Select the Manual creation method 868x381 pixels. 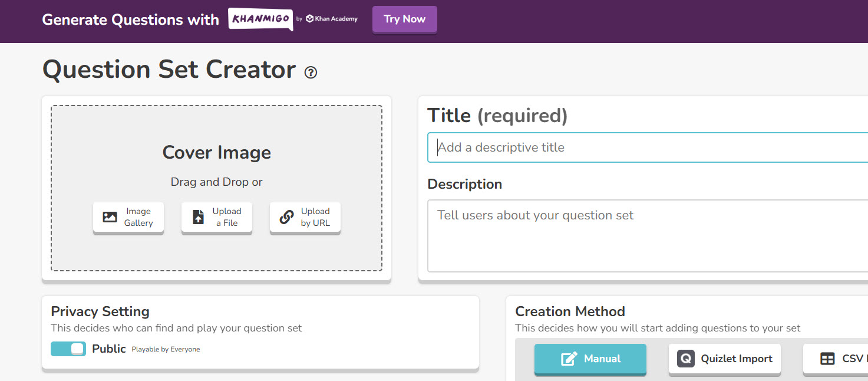click(x=590, y=358)
